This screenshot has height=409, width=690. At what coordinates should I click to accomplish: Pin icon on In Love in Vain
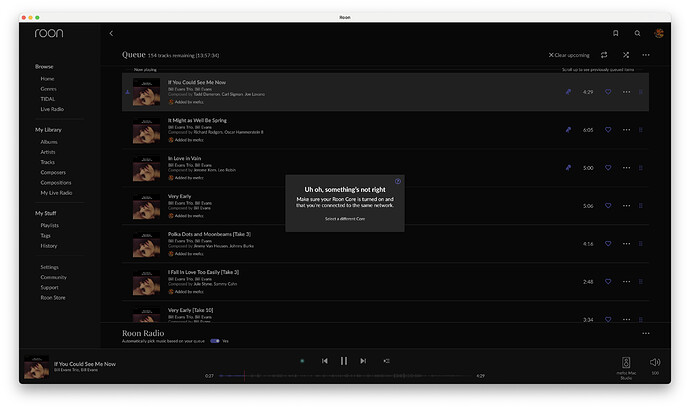point(568,168)
